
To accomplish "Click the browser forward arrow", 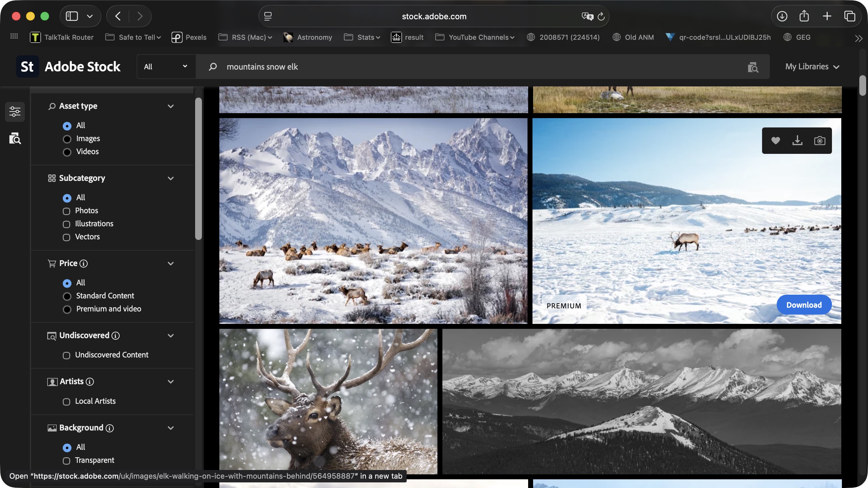I will 140,16.
